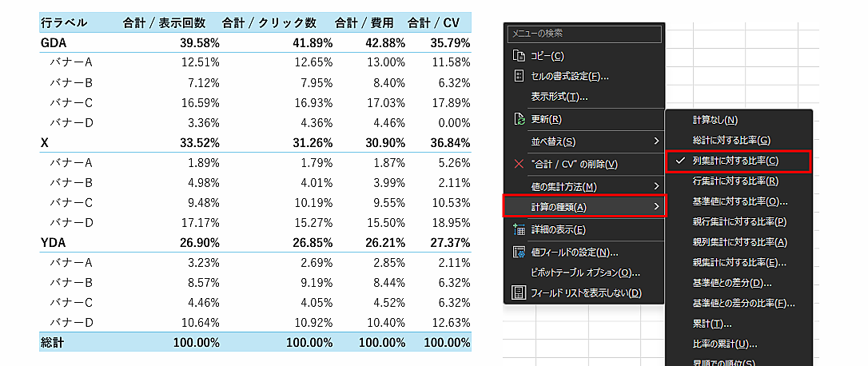Click the Refresh (更新) icon
The image size is (868, 366).
point(519,119)
